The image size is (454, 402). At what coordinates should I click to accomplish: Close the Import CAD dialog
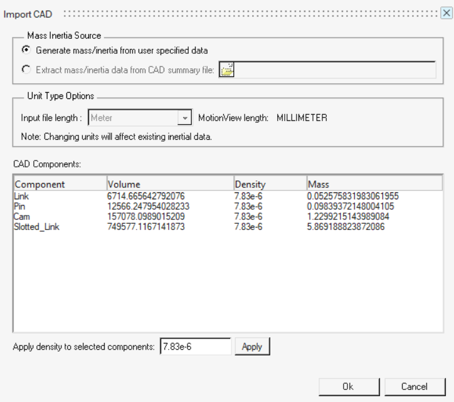point(446,13)
